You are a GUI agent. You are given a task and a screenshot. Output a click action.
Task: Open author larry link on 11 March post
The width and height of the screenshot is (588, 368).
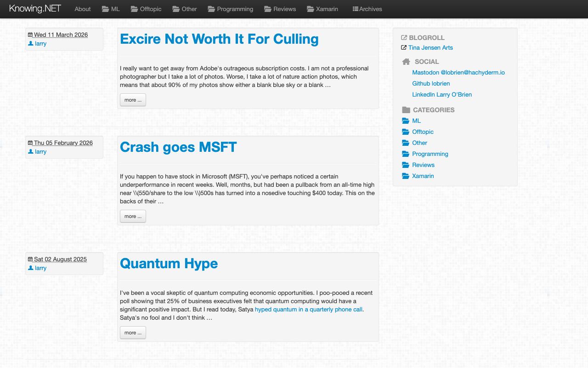[40, 43]
